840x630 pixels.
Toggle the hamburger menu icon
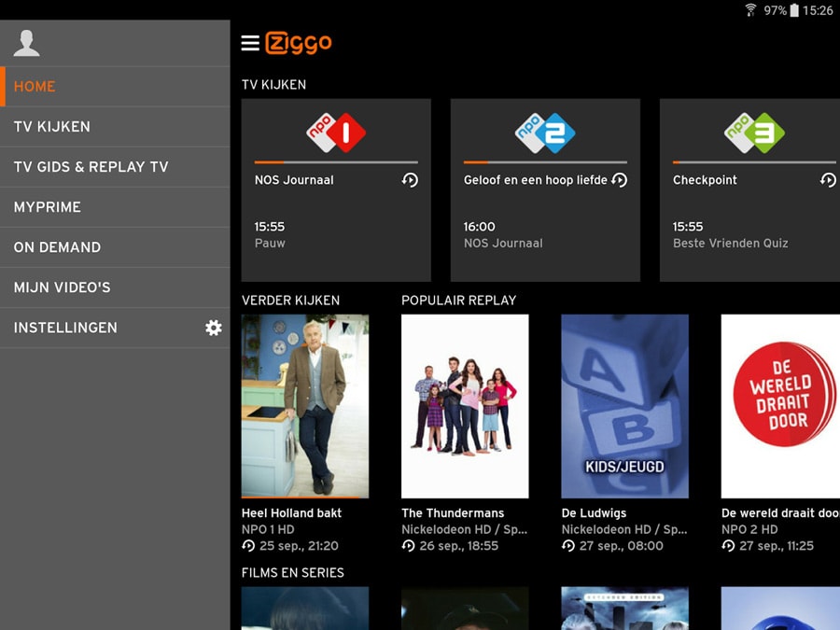(x=250, y=43)
